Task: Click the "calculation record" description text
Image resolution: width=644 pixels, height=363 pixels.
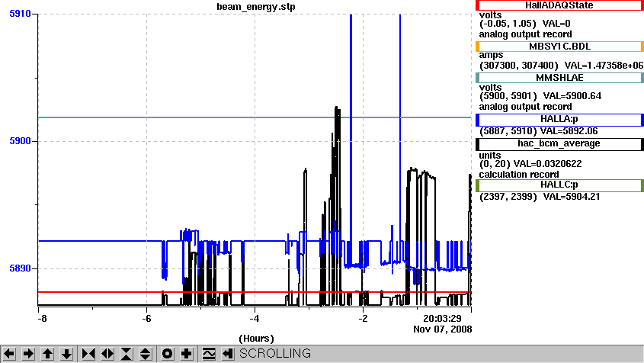Action: (519, 175)
